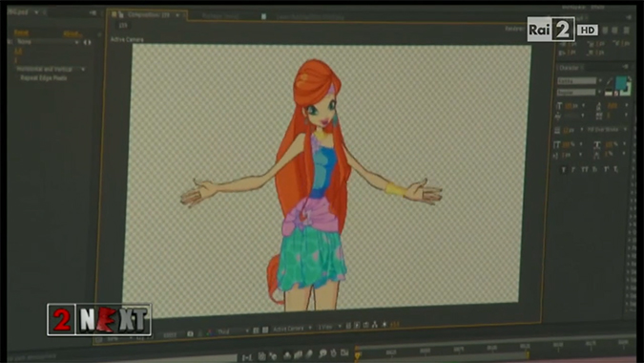Screen dimensions: 644x363
Task: Click the faux bold T style button
Action: tap(564, 169)
